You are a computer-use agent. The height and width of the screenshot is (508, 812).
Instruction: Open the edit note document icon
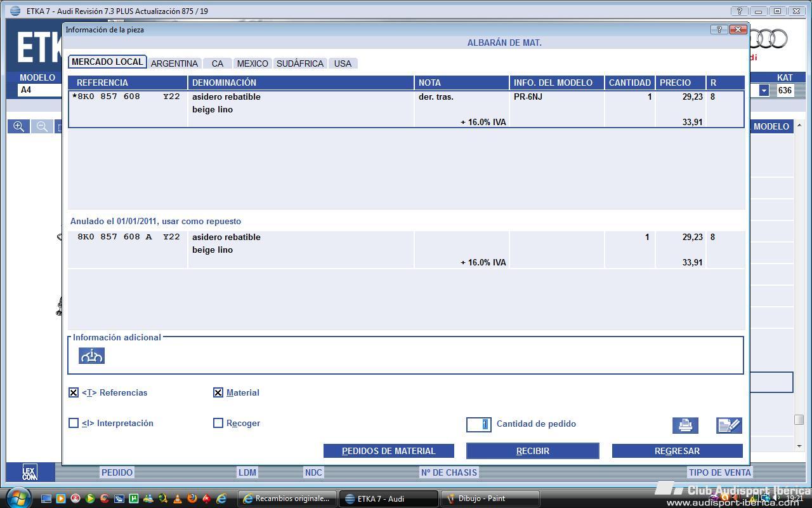[x=729, y=425]
